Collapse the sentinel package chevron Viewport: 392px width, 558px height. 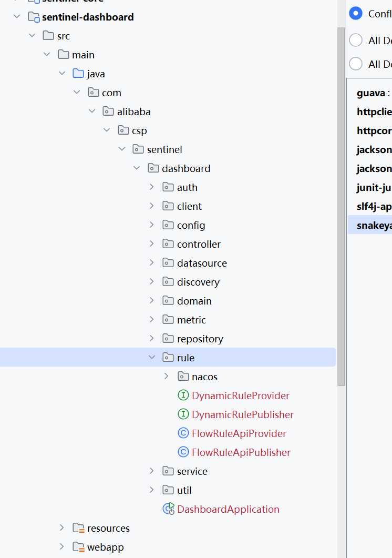122,149
